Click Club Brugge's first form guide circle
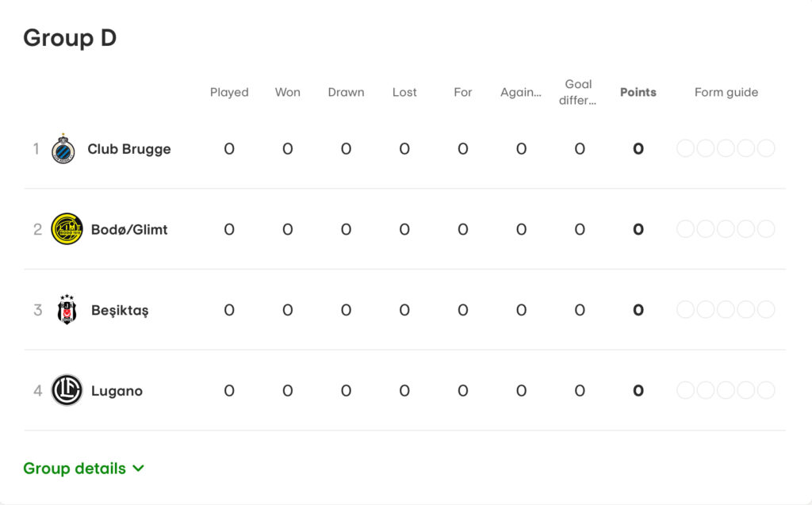The image size is (812, 505). [x=685, y=148]
